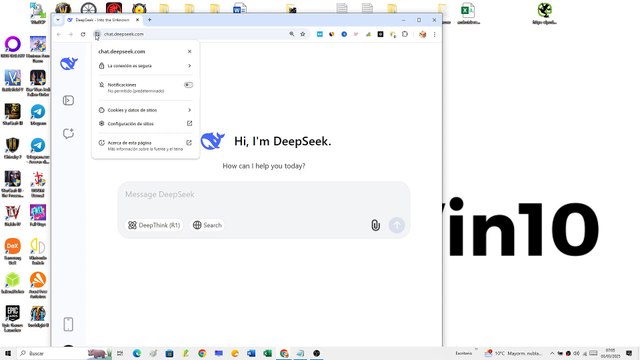Viewport: 640px width, 360px height.
Task: Open Acerca de esta página
Action: coord(145,146)
